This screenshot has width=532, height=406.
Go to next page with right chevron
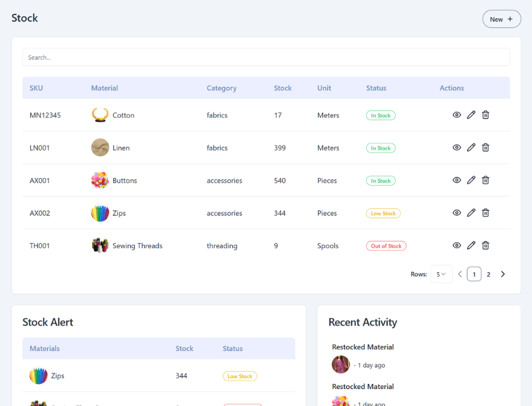tap(503, 274)
